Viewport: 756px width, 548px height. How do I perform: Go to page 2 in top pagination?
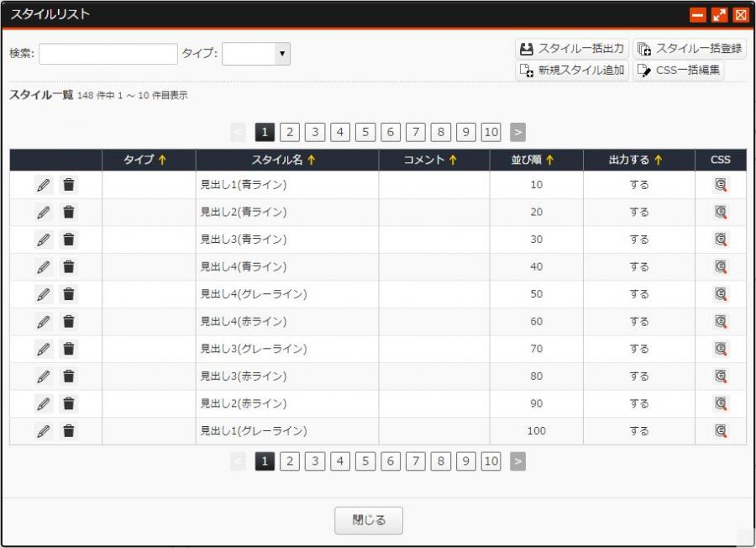tap(290, 132)
